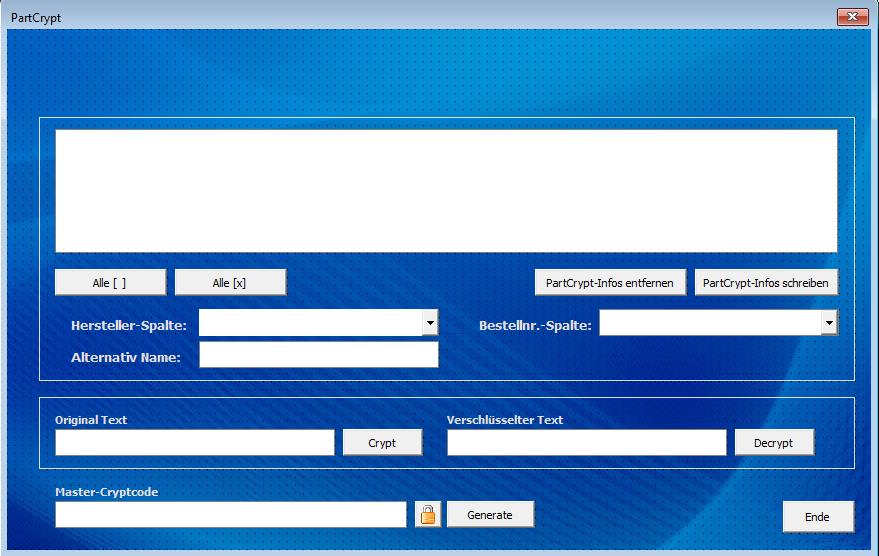Click the Decrypt button
The width and height of the screenshot is (879, 556).
[774, 443]
